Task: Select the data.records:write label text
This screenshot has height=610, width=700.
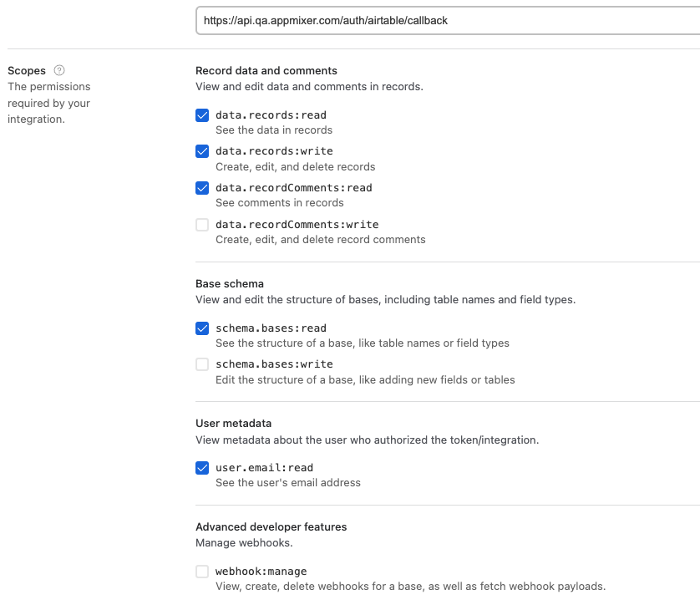Action: point(274,151)
